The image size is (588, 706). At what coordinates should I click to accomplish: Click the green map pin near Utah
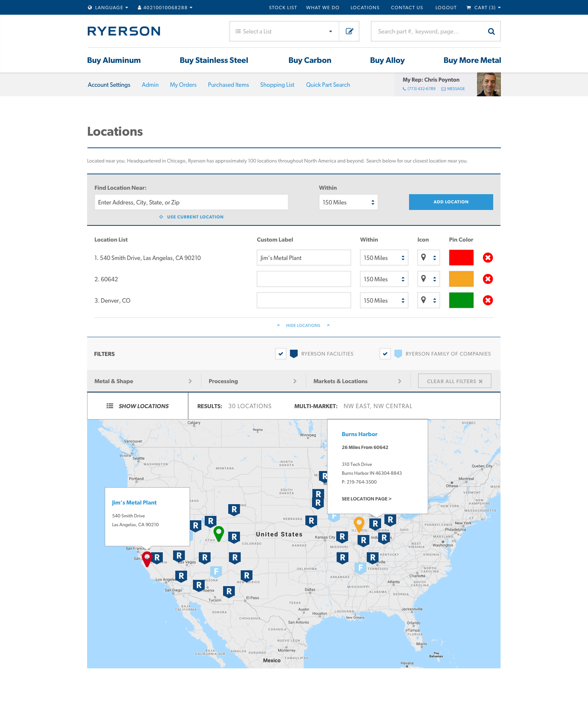219,533
